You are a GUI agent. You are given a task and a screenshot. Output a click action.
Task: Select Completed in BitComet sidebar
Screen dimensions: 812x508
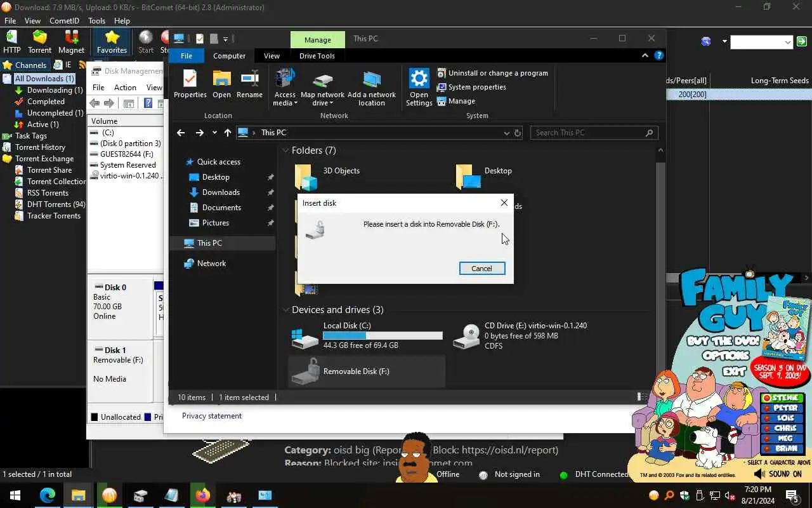point(40,102)
